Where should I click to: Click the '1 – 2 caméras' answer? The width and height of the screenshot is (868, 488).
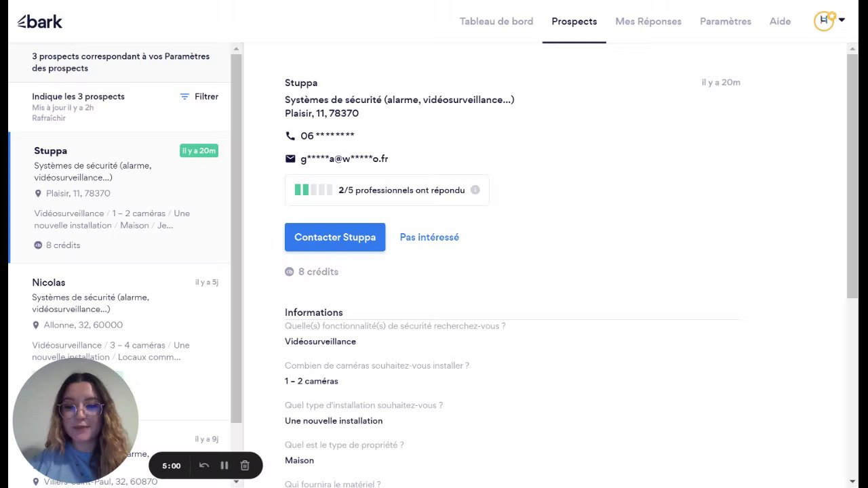[311, 381]
